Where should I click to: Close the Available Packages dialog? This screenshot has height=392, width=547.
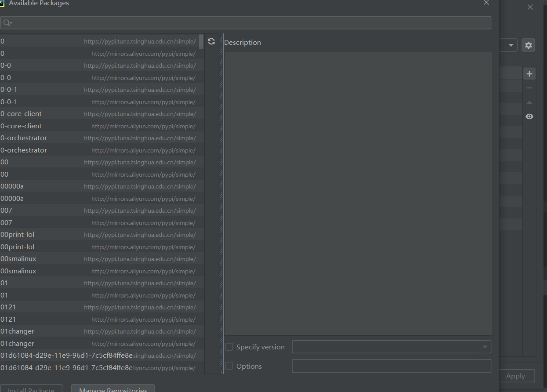click(x=486, y=3)
